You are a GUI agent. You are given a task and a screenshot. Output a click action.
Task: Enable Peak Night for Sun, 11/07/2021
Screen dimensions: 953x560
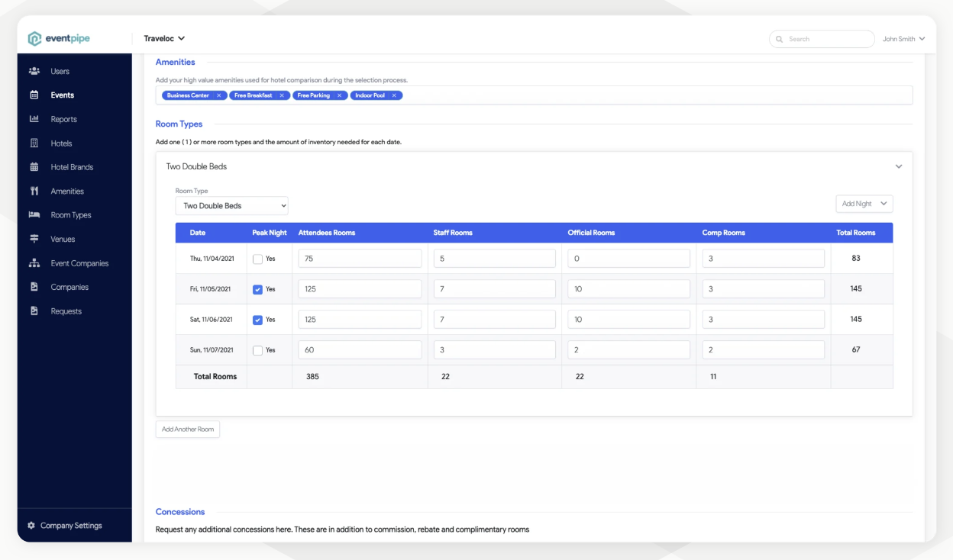click(257, 350)
